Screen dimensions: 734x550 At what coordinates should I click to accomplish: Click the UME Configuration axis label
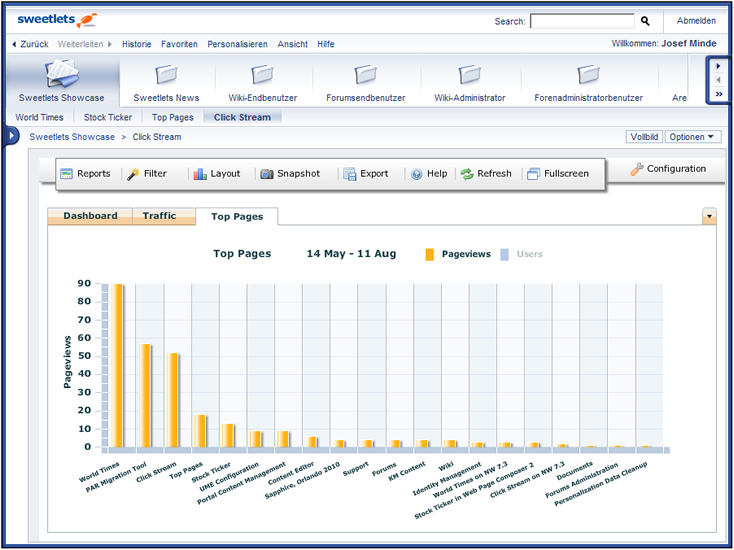click(229, 477)
